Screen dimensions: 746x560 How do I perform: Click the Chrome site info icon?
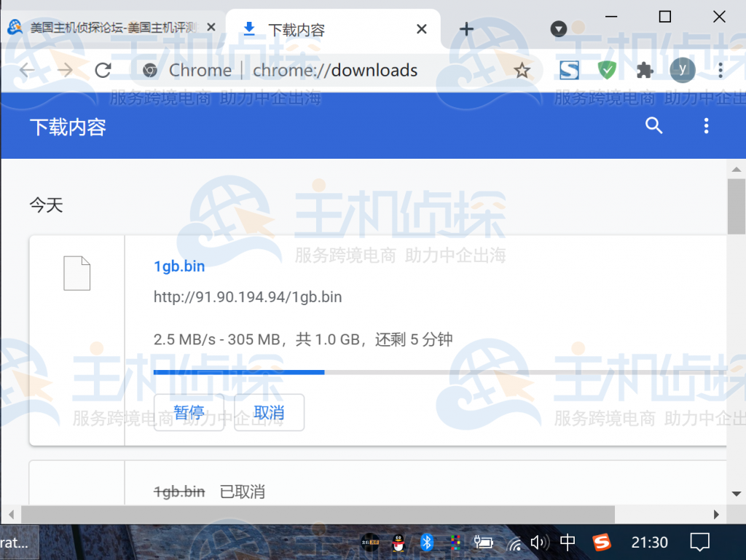tap(150, 71)
